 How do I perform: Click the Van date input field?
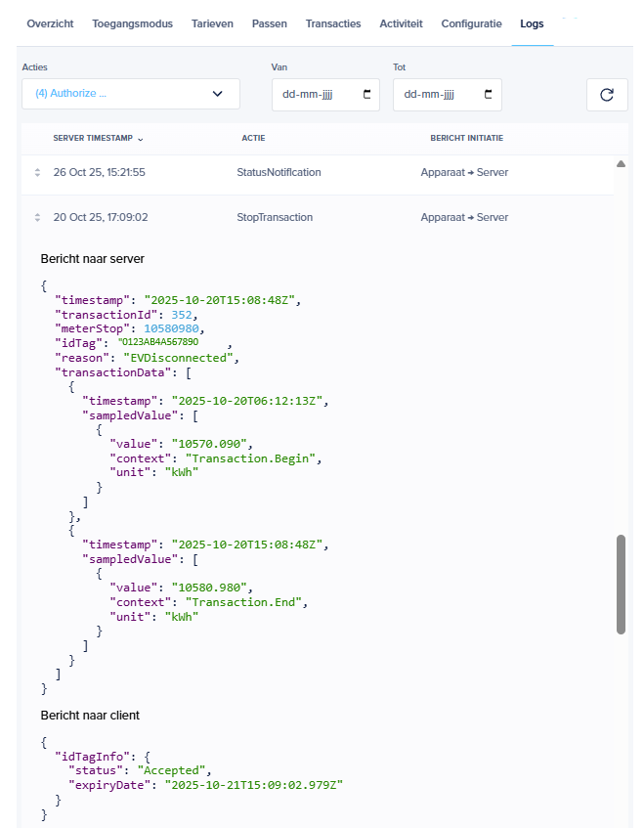coord(318,95)
